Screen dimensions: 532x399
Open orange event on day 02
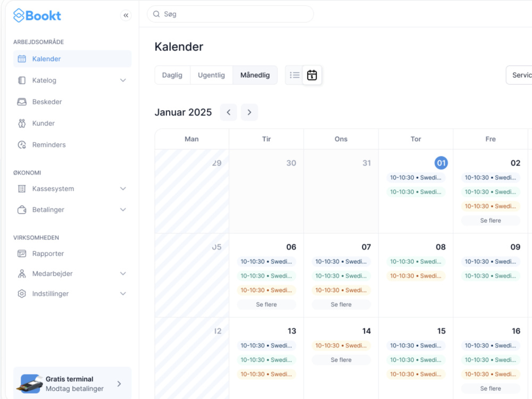point(491,206)
